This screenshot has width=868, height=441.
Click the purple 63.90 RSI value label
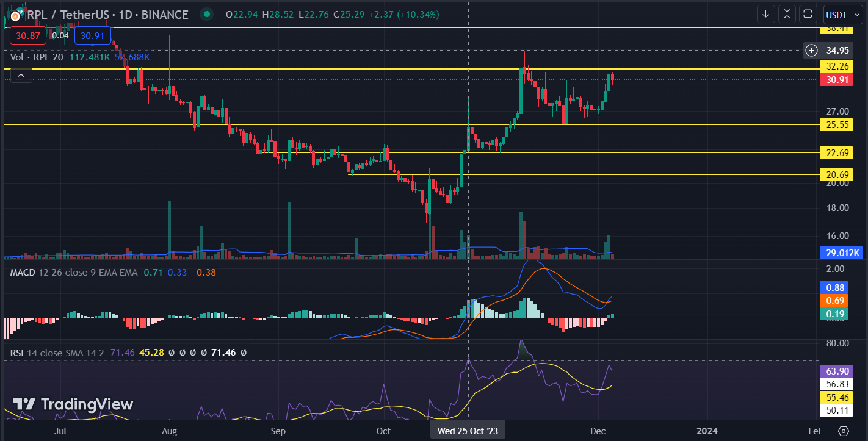point(836,371)
